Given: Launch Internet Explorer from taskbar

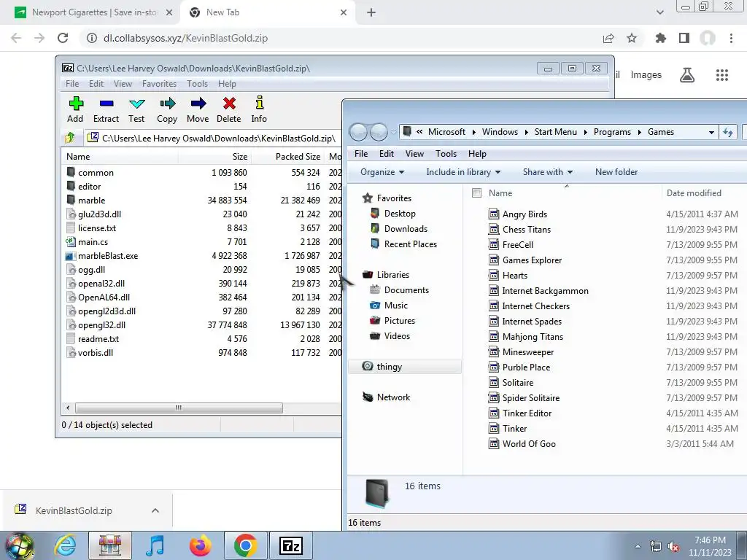Looking at the screenshot, I should [65, 545].
